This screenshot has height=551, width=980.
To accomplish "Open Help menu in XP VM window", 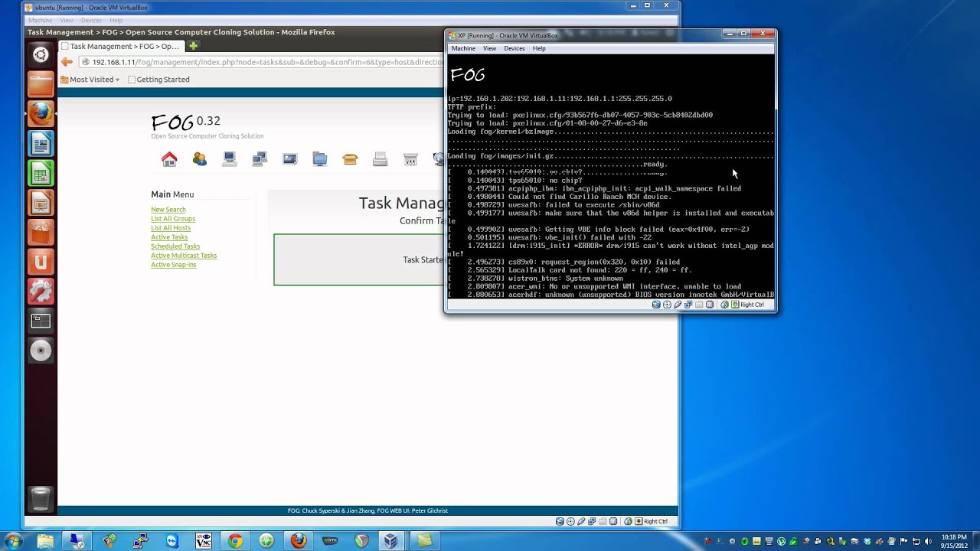I will pos(539,48).
